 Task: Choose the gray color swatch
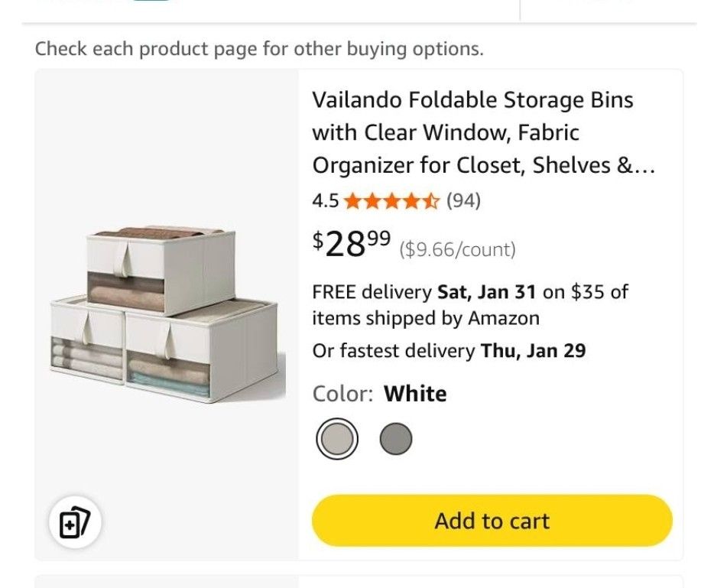(x=395, y=439)
